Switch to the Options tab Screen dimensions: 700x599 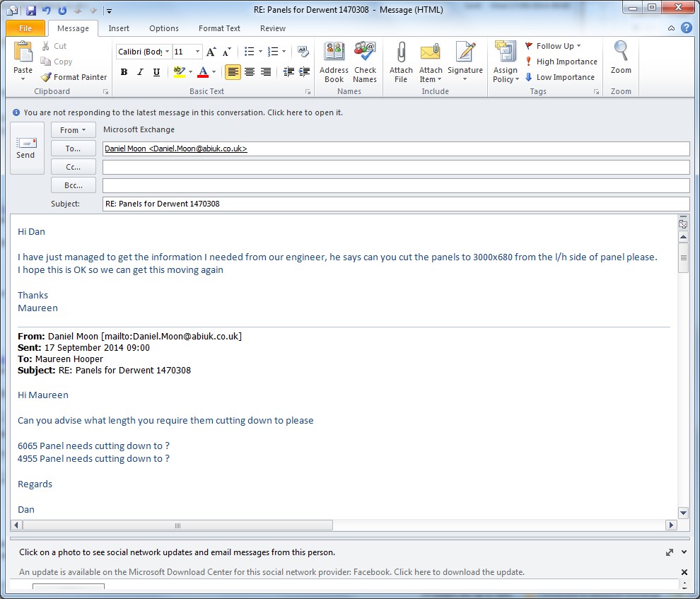click(x=164, y=28)
